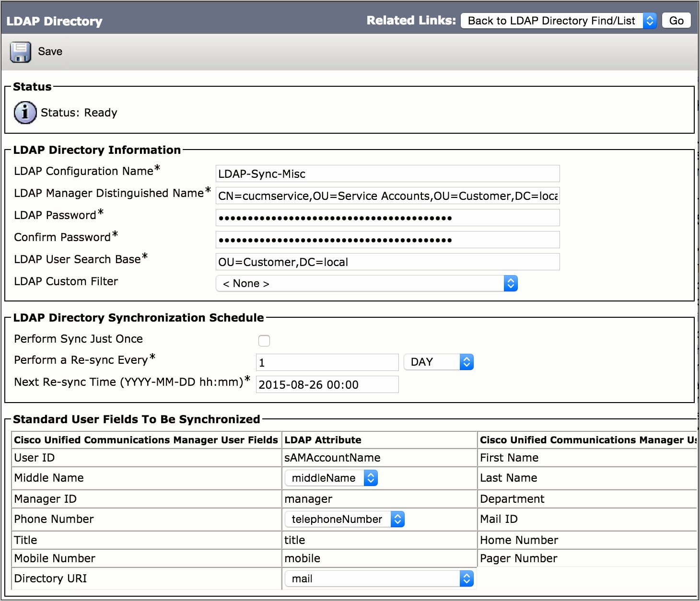The width and height of the screenshot is (700, 601).
Task: Click the Save floppy disk icon
Action: click(20, 52)
